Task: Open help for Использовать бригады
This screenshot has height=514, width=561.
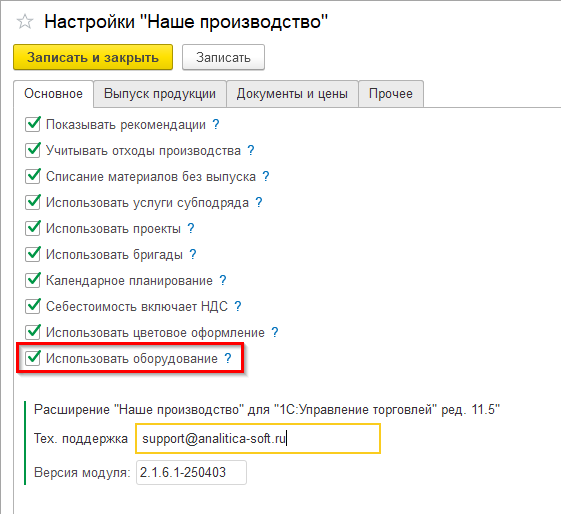Action: [x=192, y=254]
